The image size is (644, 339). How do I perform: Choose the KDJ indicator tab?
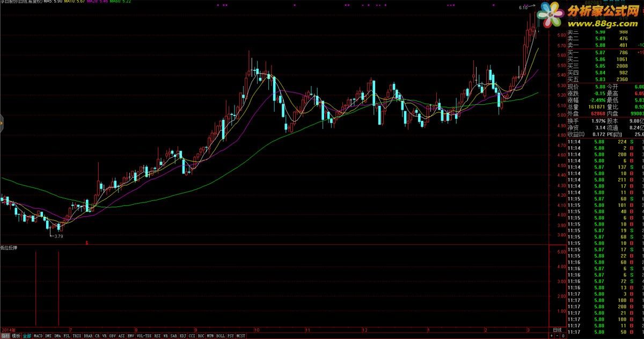pyautogui.click(x=183, y=336)
